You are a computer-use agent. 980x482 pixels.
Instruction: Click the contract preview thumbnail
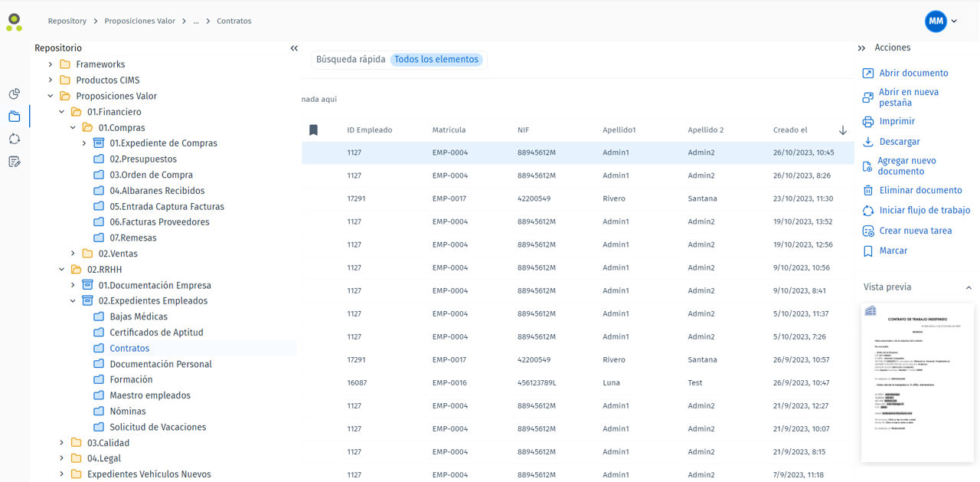pos(917,382)
